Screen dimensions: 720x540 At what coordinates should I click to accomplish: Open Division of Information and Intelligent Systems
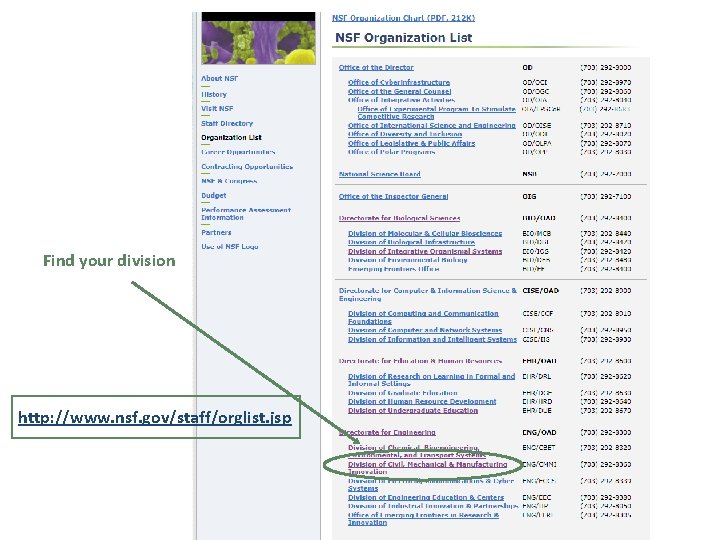click(x=432, y=339)
